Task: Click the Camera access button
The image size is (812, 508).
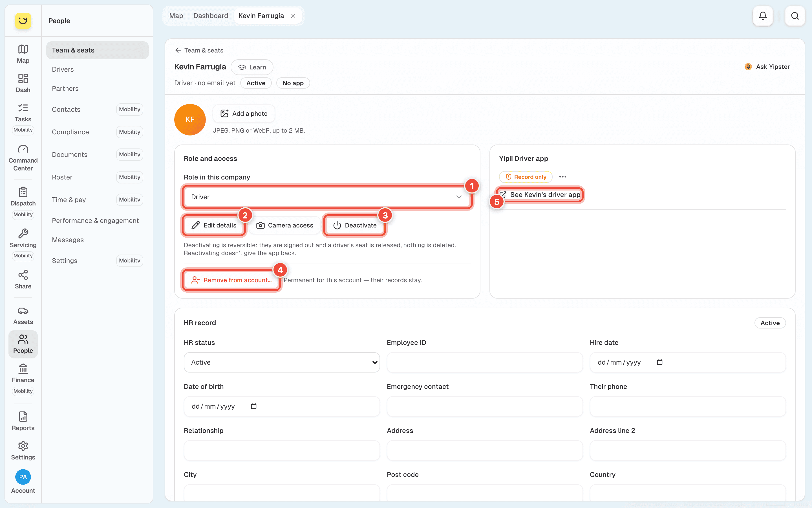Action: pyautogui.click(x=284, y=225)
